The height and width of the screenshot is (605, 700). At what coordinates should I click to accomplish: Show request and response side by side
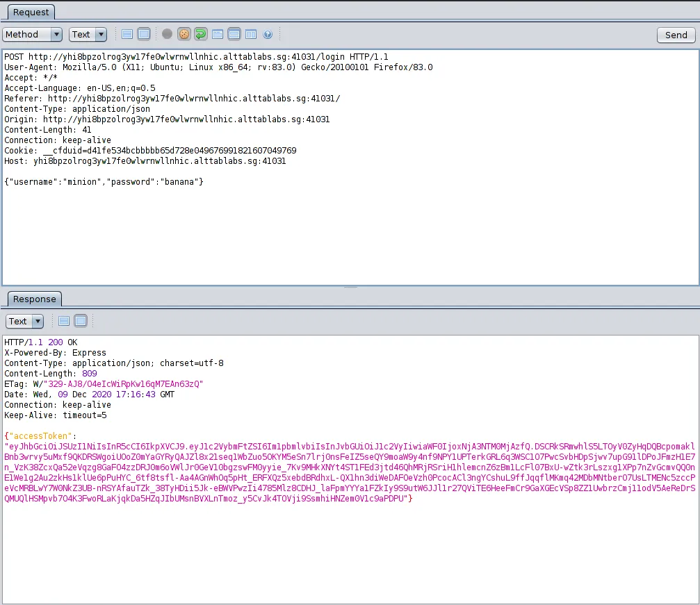click(251, 34)
